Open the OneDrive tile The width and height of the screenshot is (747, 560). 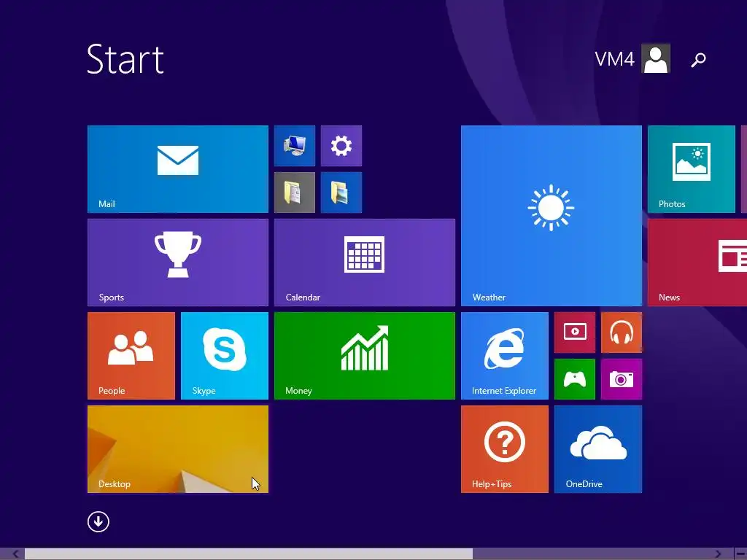(x=598, y=449)
